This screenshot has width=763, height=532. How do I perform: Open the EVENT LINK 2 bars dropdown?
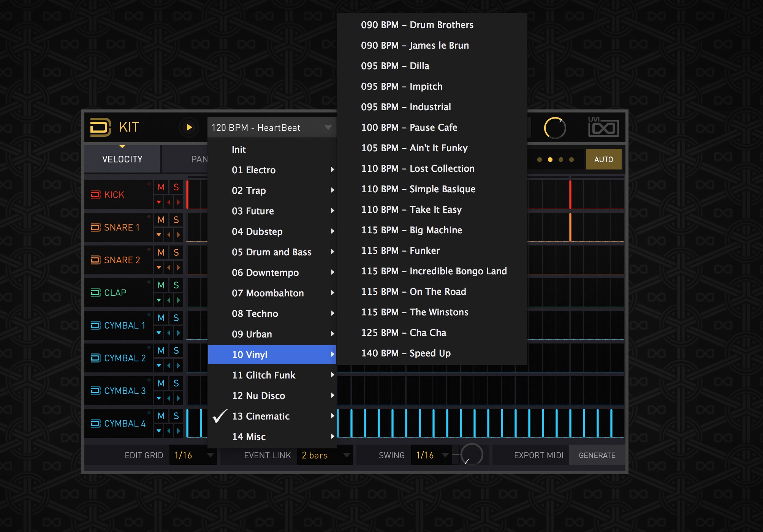pyautogui.click(x=325, y=455)
